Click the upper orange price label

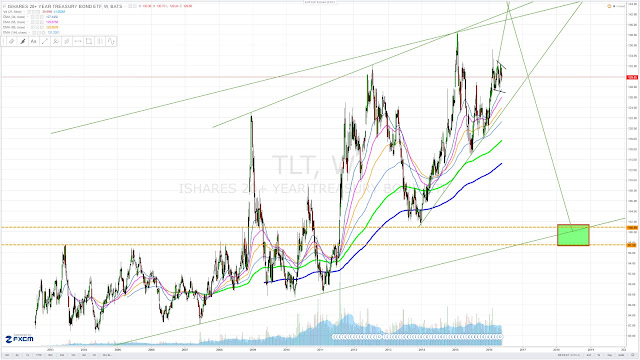point(632,227)
